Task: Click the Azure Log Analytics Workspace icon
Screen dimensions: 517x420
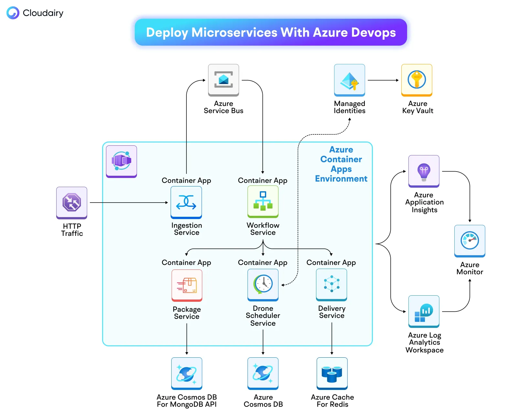Action: 424,312
